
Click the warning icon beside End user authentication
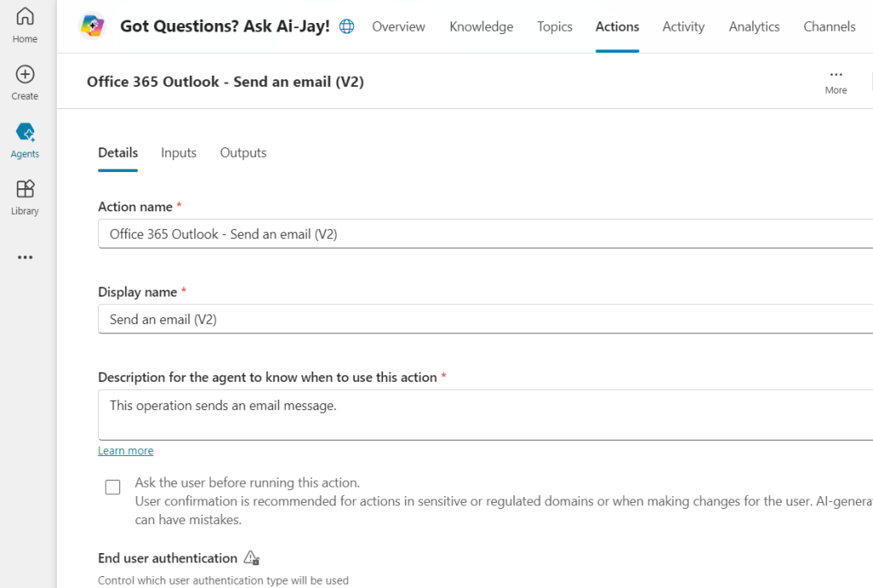coord(251,557)
